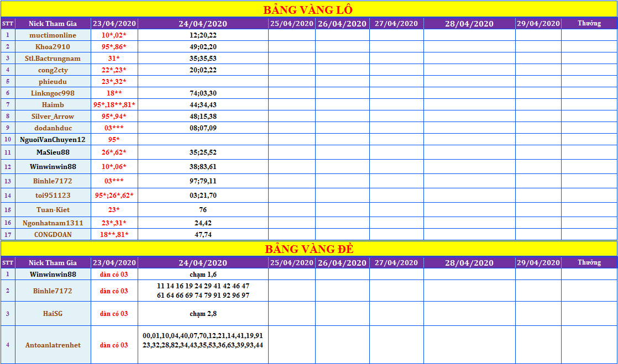Click the number list starting "11 14 16 19"
618x364 pixels.
click(203, 291)
